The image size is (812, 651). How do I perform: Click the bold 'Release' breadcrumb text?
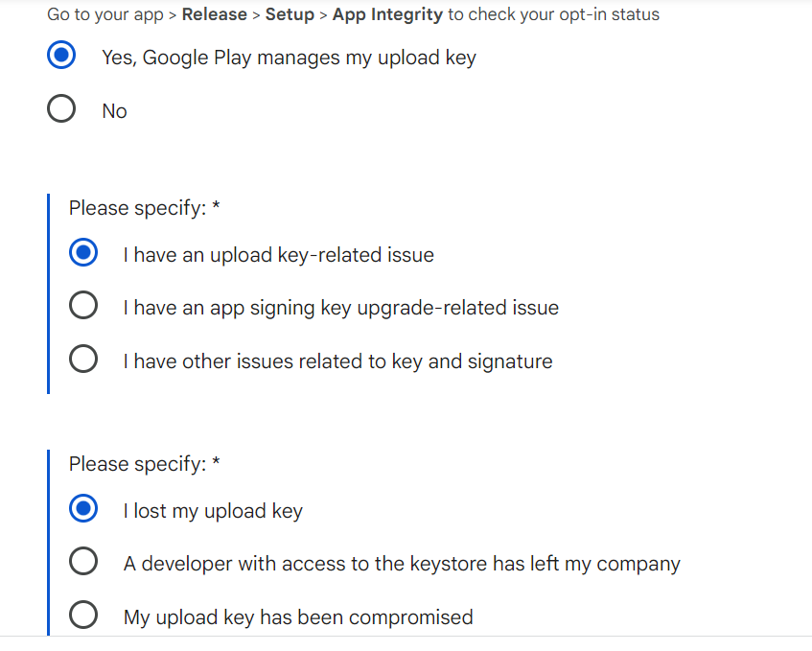(x=214, y=14)
